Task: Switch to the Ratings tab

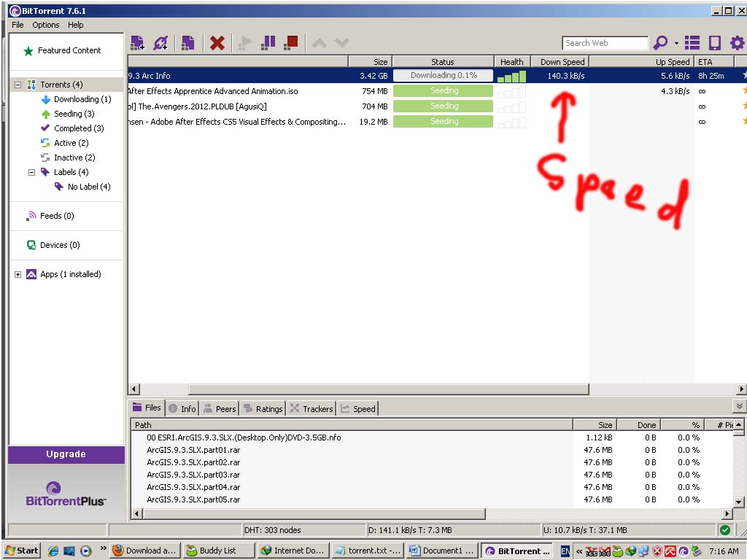Action: coord(263,408)
